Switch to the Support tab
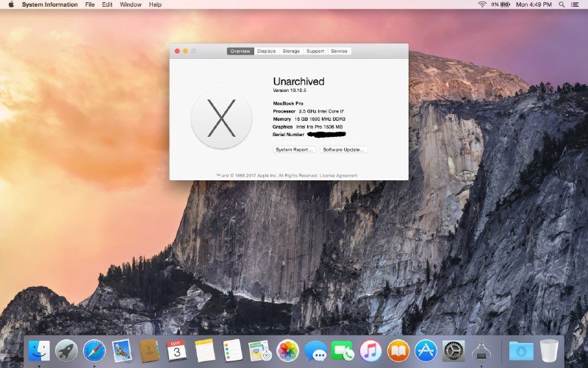Viewport: 588px width, 368px height. pos(315,51)
